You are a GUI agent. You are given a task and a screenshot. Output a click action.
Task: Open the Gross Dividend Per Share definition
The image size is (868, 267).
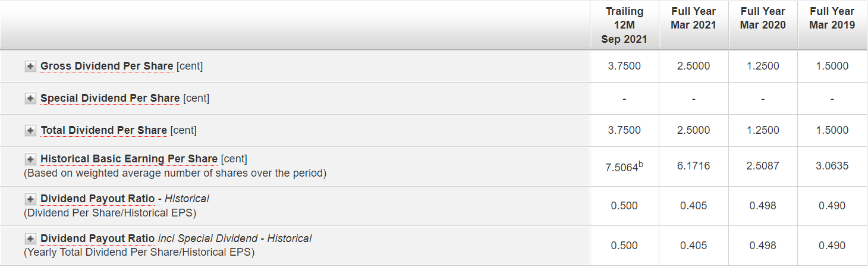[x=107, y=67]
